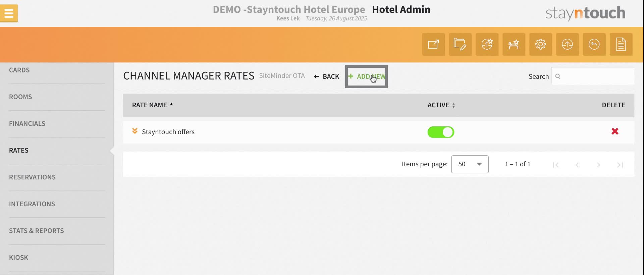The image size is (644, 275).
Task: Click Add New rate button
Action: pyautogui.click(x=367, y=76)
